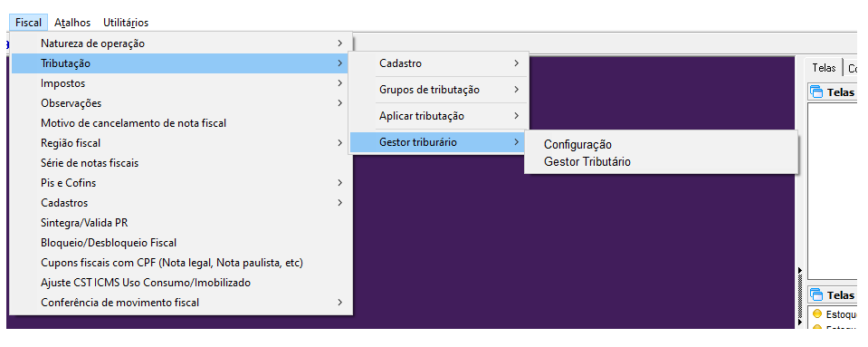
Task: Choose Bloqueio/Desbloqueio Fiscal
Action: click(181, 243)
